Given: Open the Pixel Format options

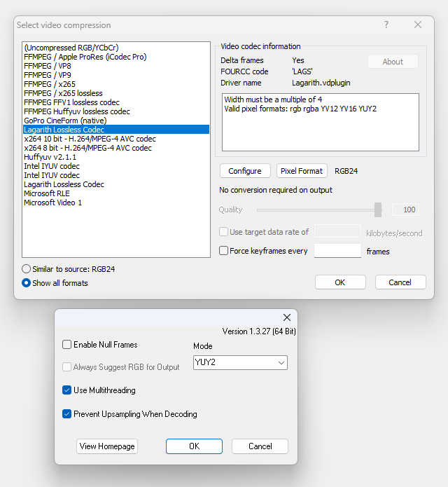Looking at the screenshot, I should [302, 171].
